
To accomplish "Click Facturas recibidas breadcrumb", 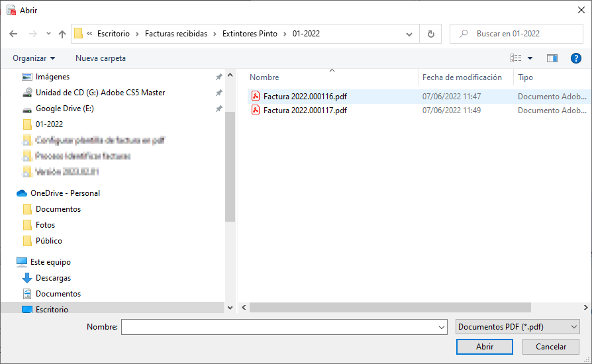I will (176, 34).
